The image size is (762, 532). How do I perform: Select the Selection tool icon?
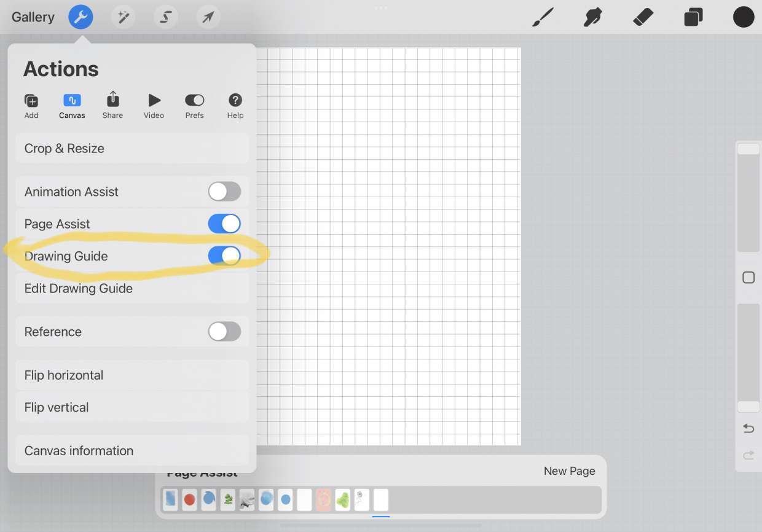[165, 17]
